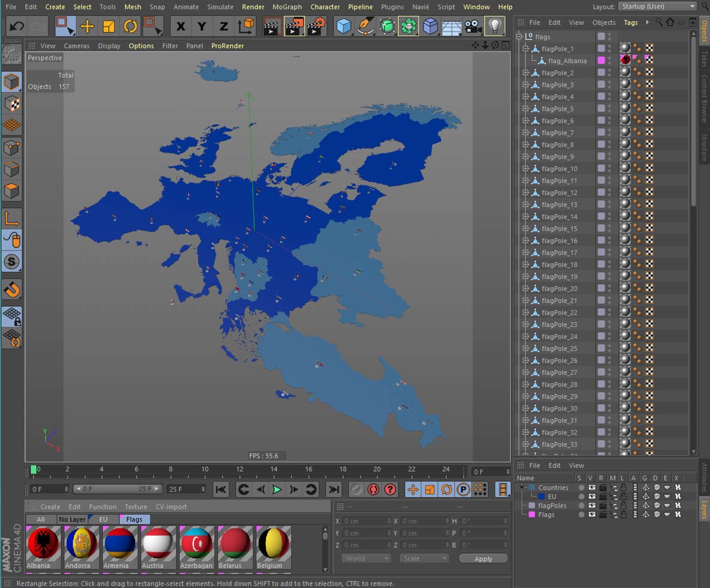Select the Rotate tool icon
Screen dimensions: 710x588
coord(130,26)
